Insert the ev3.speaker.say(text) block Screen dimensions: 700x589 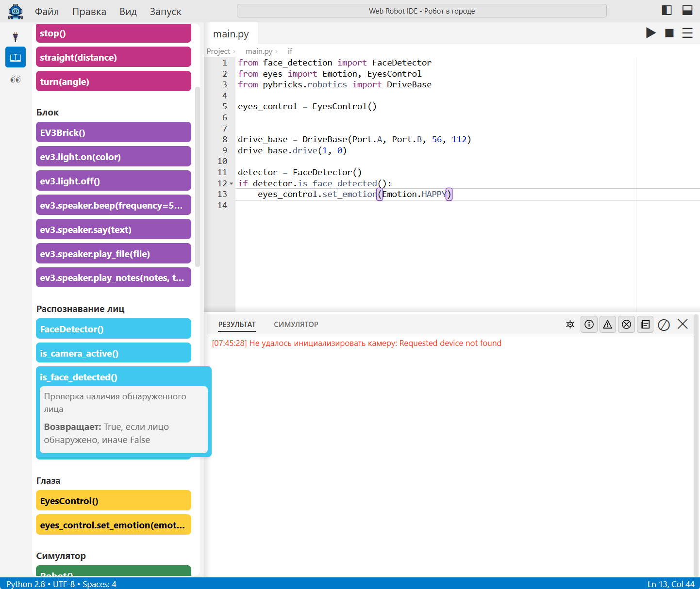point(114,229)
